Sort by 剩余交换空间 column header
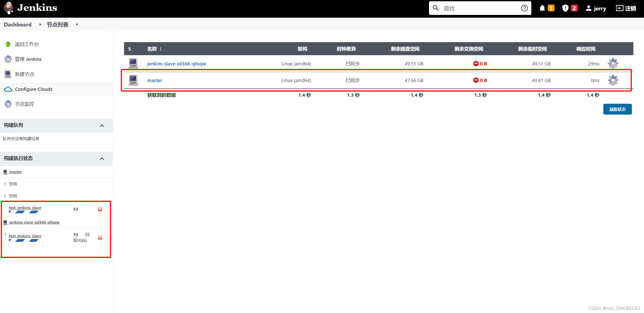The image size is (644, 313). click(x=469, y=49)
